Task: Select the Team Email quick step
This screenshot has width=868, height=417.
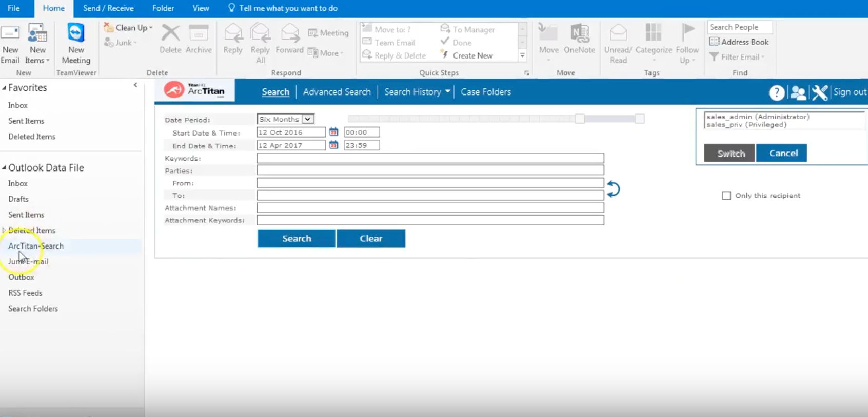Action: 389,43
